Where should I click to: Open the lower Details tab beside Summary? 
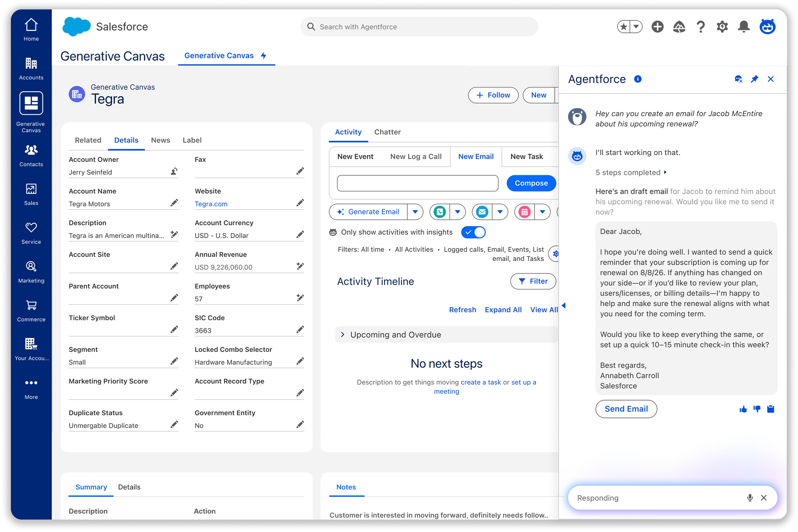click(x=129, y=487)
